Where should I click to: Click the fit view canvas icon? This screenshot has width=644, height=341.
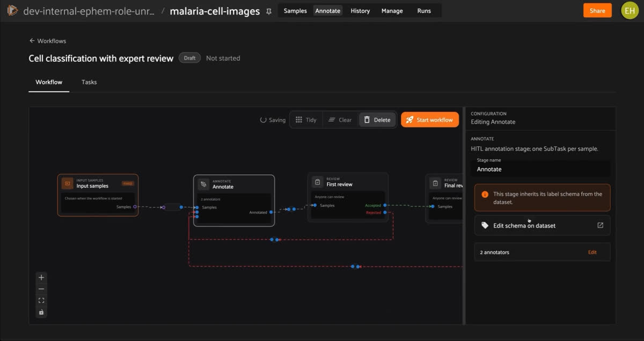point(42,300)
